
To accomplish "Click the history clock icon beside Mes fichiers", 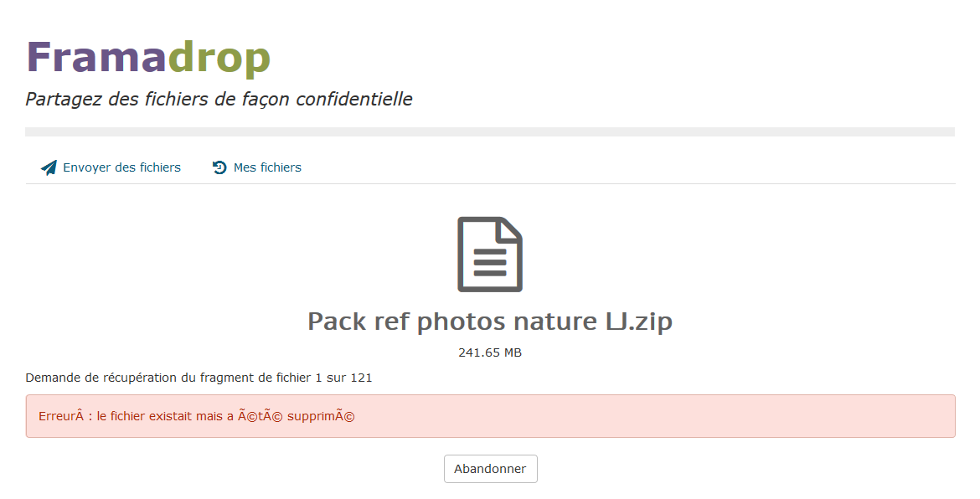I will click(x=219, y=167).
